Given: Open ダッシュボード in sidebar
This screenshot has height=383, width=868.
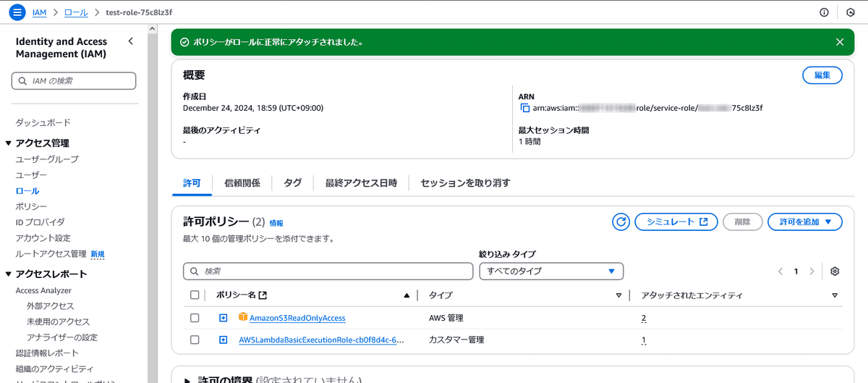Looking at the screenshot, I should point(43,122).
